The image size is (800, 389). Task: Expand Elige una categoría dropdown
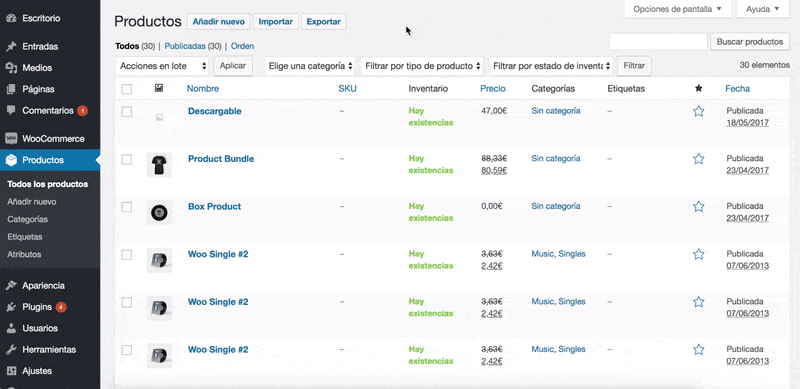[x=311, y=66]
